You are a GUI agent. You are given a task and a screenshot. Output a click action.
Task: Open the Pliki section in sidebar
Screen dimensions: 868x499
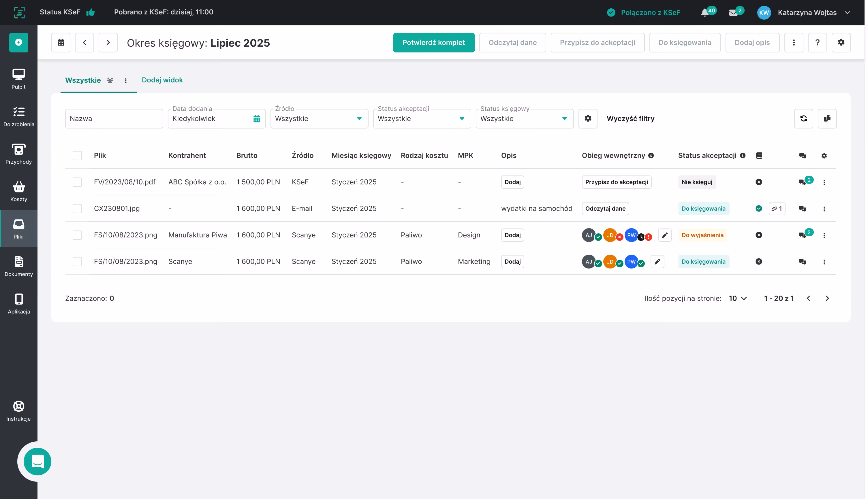pos(18,229)
